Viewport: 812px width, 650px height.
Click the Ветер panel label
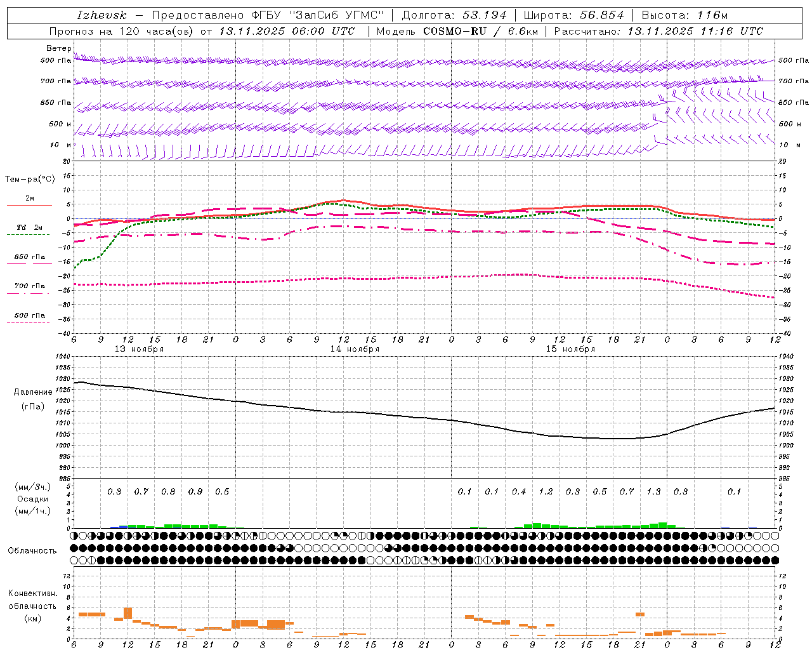click(x=58, y=48)
